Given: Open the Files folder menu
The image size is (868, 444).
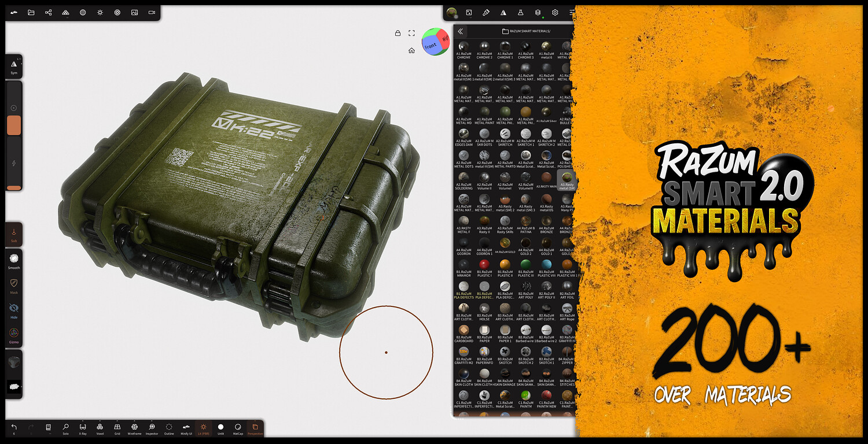Looking at the screenshot, I should (31, 12).
